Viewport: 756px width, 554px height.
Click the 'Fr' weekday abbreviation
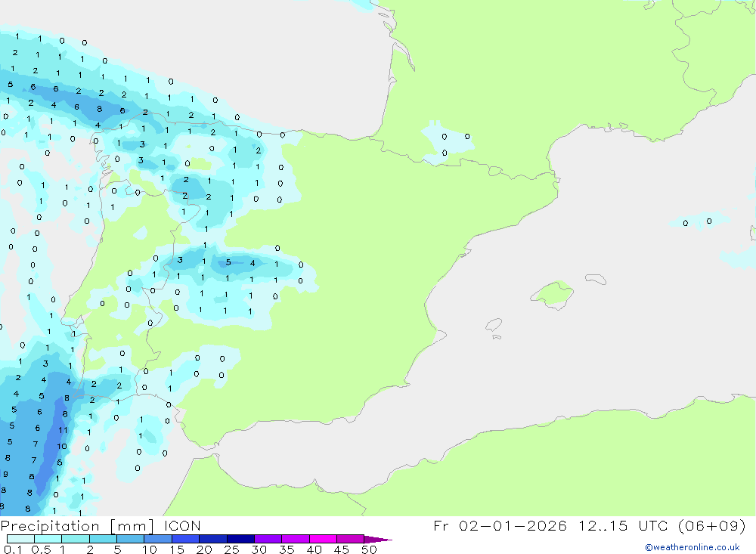click(x=441, y=525)
